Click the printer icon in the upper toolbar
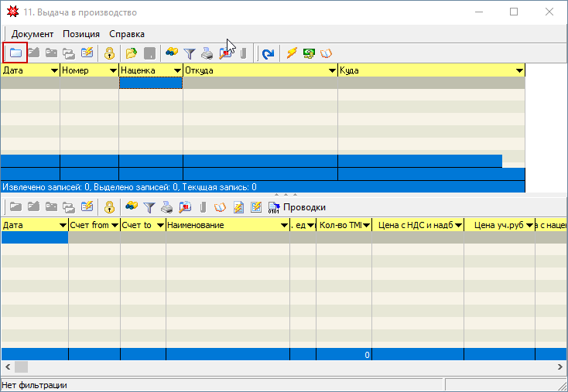 [207, 54]
